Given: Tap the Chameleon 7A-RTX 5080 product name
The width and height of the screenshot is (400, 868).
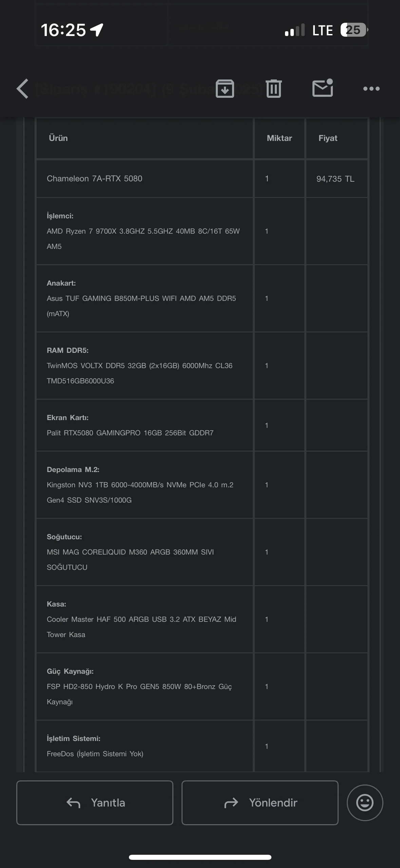Looking at the screenshot, I should (x=94, y=179).
